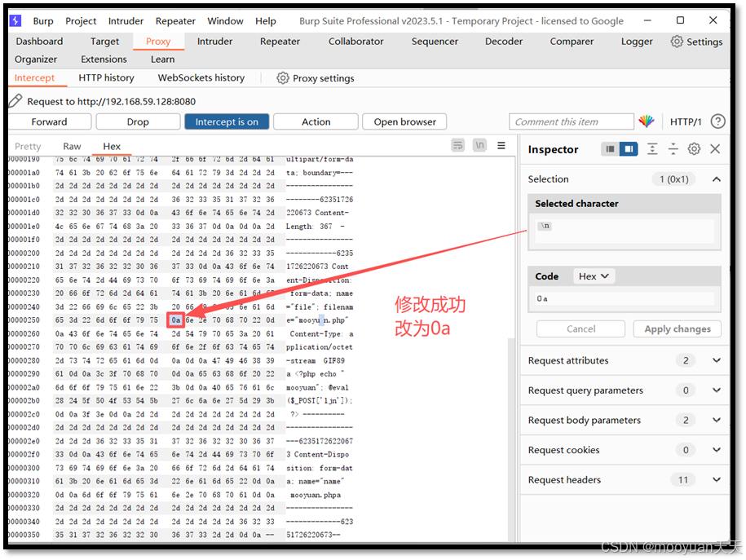The height and width of the screenshot is (560, 746).
Task: Click Cancel in the Inspector
Action: click(581, 329)
